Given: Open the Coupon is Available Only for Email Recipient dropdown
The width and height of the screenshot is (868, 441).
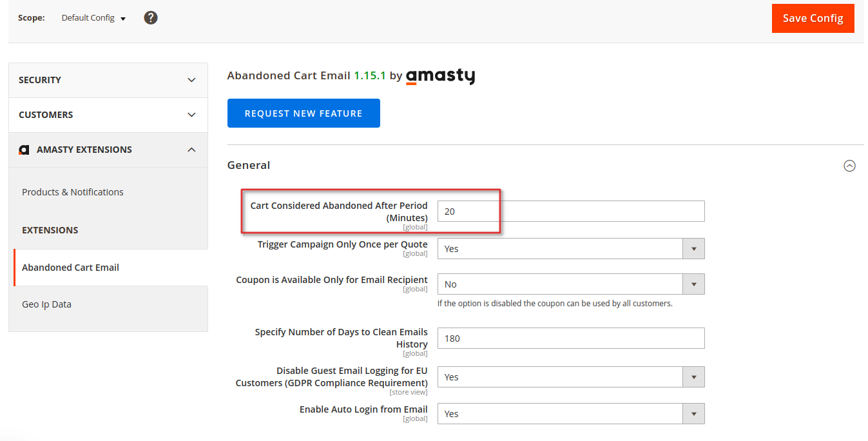Looking at the screenshot, I should [571, 284].
